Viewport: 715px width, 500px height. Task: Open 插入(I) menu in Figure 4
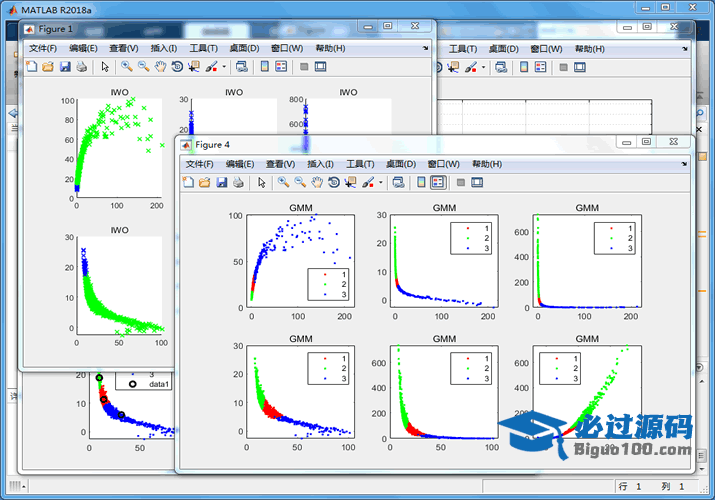320,164
